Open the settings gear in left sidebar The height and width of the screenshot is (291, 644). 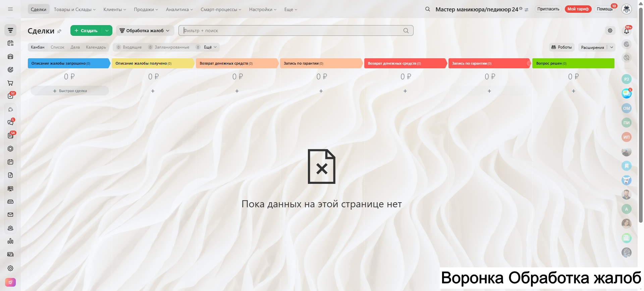(10, 268)
